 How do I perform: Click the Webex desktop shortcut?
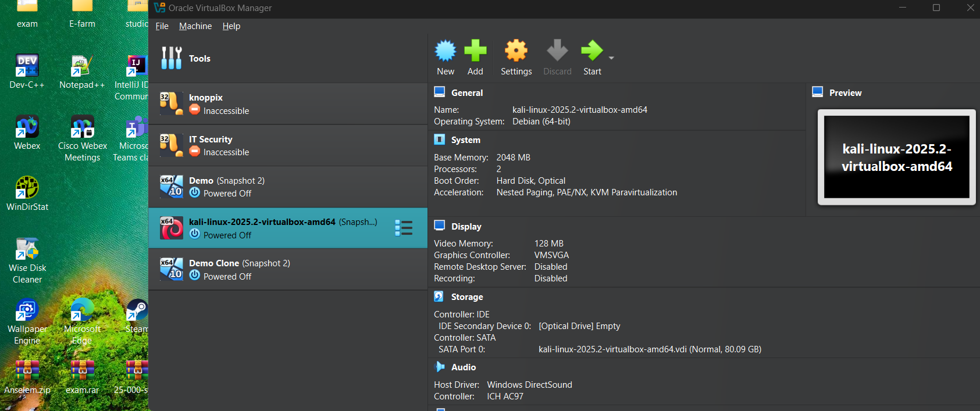(27, 133)
